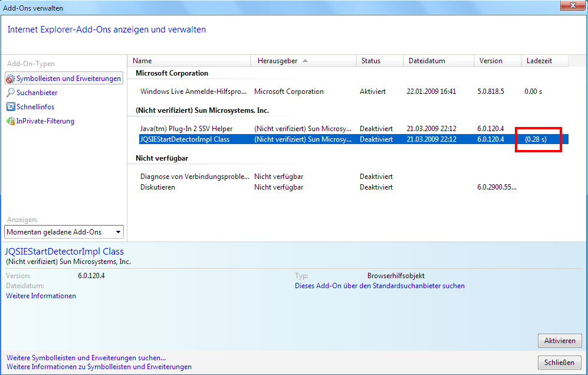Sort list by Herausgeber column header
Screen dimensions: 588x375
pyautogui.click(x=303, y=61)
